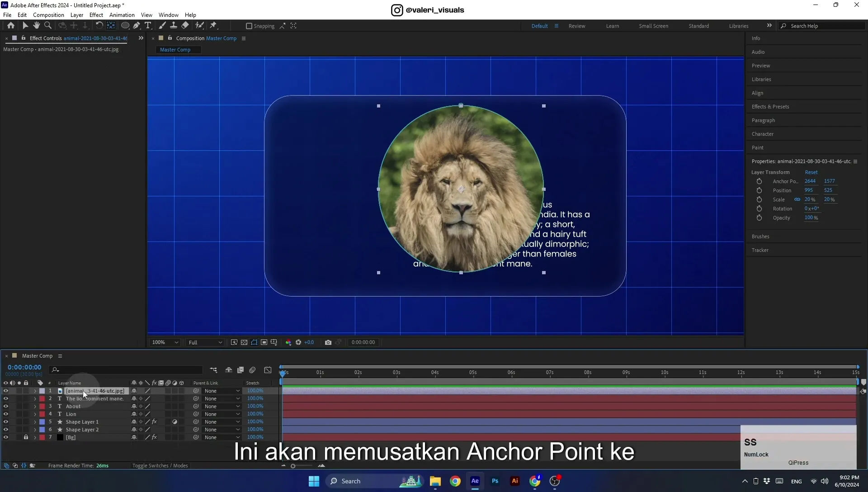868x492 pixels.
Task: Select the Type tool
Action: tap(148, 26)
